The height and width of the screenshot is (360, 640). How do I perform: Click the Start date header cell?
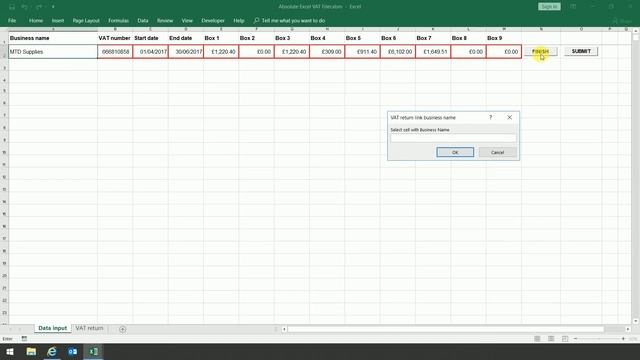pos(151,38)
